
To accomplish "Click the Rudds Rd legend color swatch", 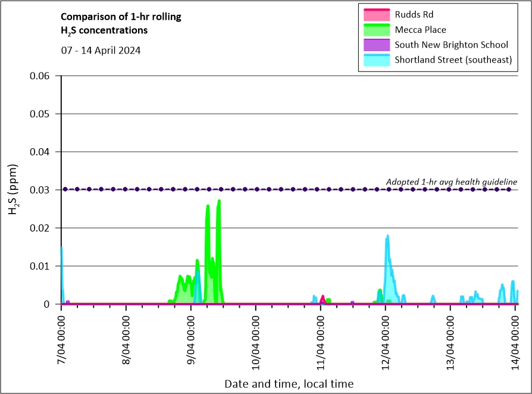I will tap(375, 14).
